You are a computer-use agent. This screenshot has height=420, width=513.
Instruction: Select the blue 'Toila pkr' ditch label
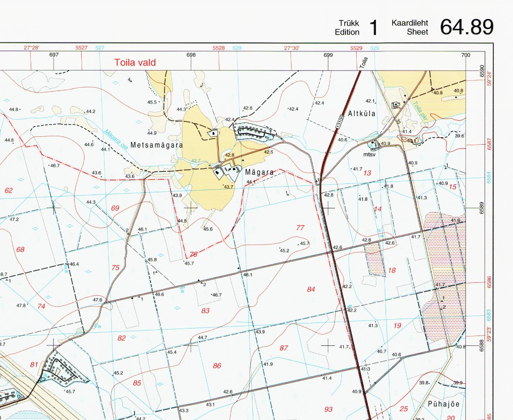pyautogui.click(x=419, y=112)
